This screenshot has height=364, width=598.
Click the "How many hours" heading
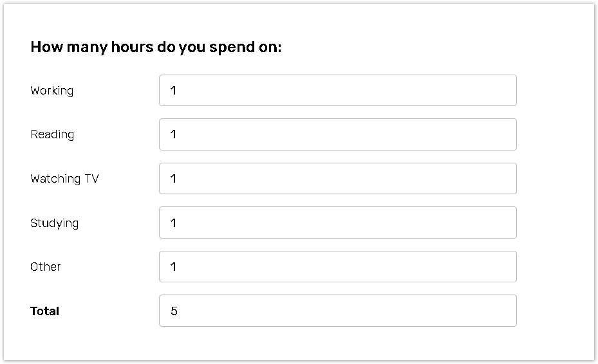point(156,48)
